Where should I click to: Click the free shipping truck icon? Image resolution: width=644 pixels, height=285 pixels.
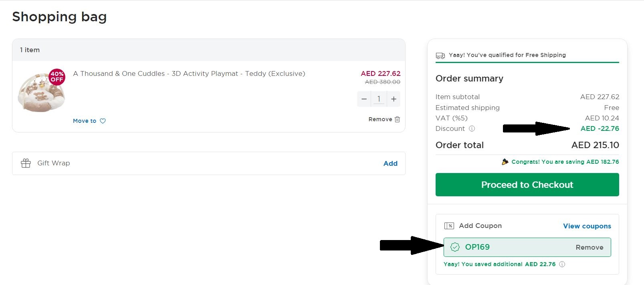(440, 55)
